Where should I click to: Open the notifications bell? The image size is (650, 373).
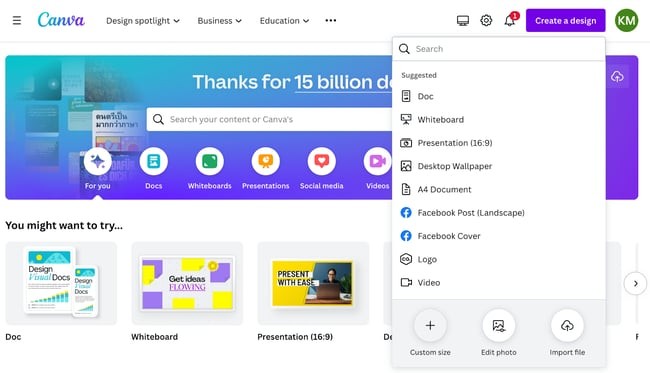tap(510, 20)
